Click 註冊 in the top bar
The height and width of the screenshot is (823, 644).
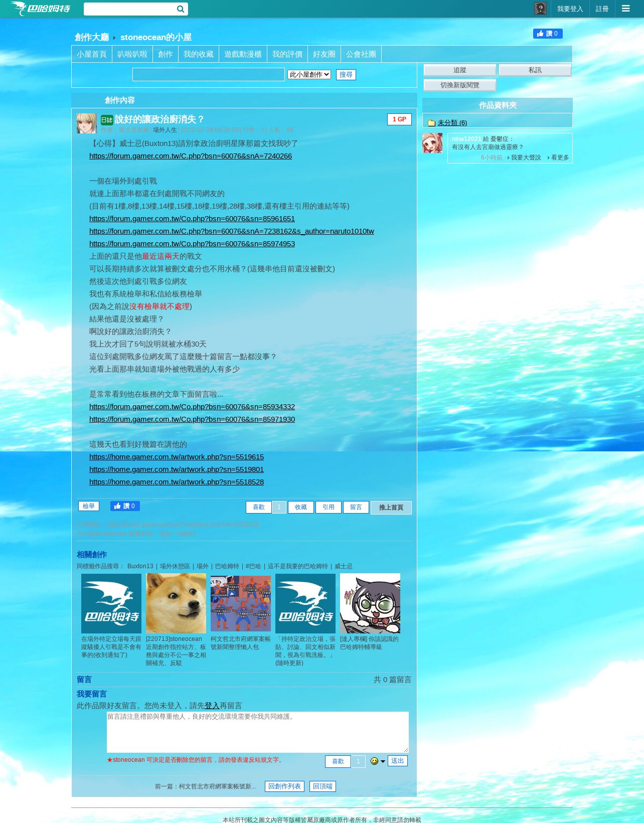pos(602,9)
